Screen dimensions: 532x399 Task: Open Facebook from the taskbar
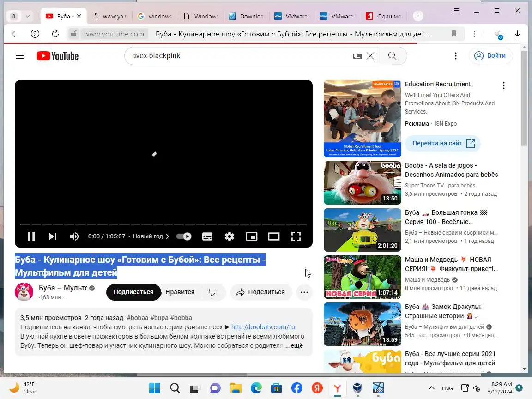click(x=297, y=388)
